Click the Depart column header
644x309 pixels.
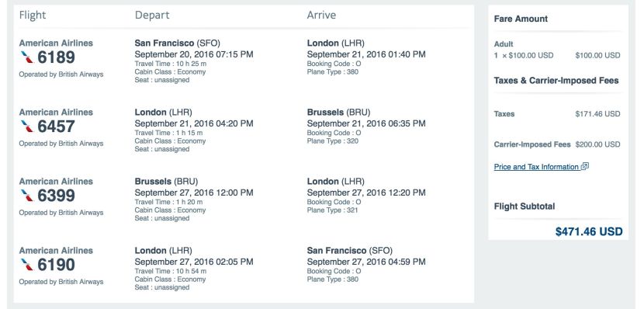[152, 16]
